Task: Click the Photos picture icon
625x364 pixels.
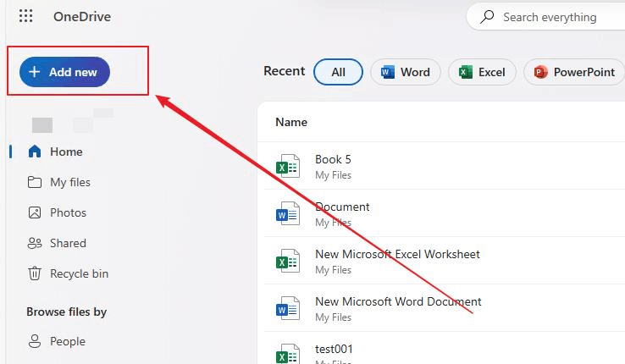Action: tap(35, 212)
